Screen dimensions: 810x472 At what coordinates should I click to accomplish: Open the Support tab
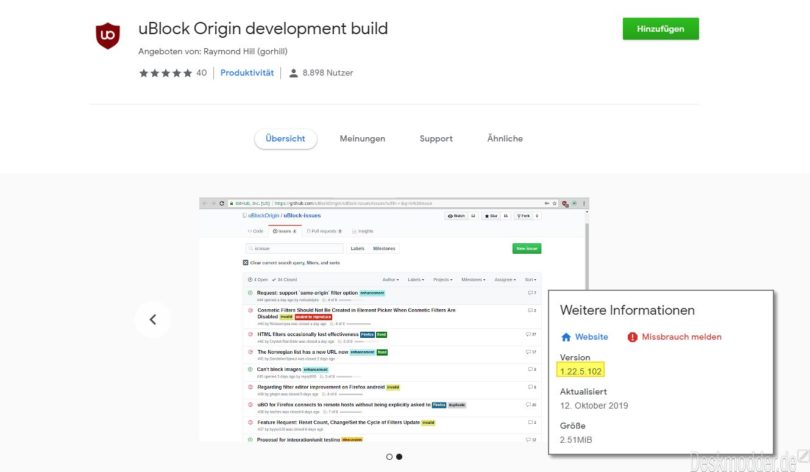point(436,138)
